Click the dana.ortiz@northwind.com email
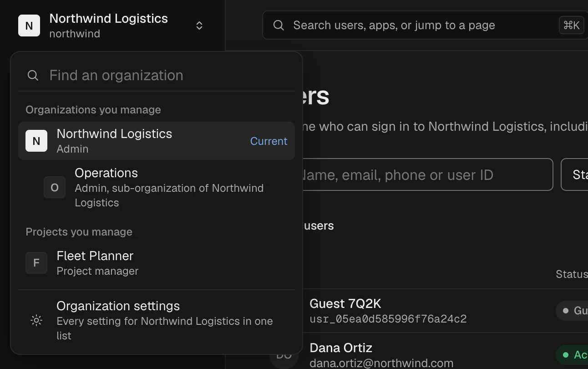The height and width of the screenshot is (369, 588). point(381,363)
